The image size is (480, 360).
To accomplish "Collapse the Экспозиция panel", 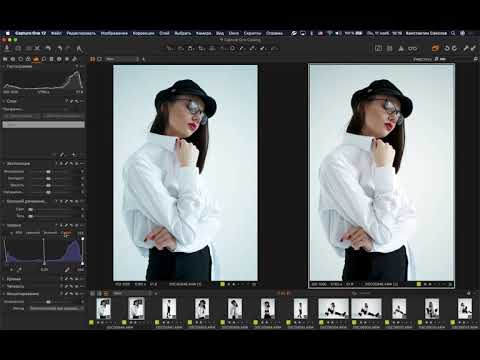I will [4, 164].
